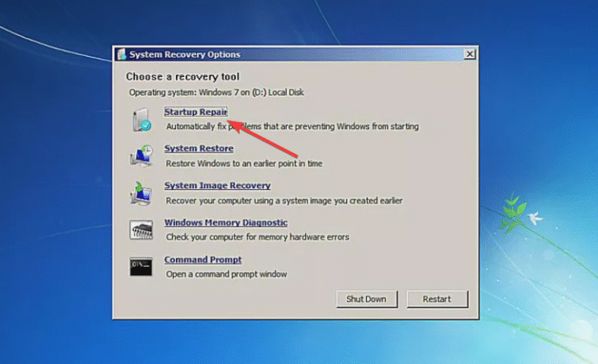Run Windows Memory Diagnostic link
The height and width of the screenshot is (364, 598).
click(x=226, y=222)
